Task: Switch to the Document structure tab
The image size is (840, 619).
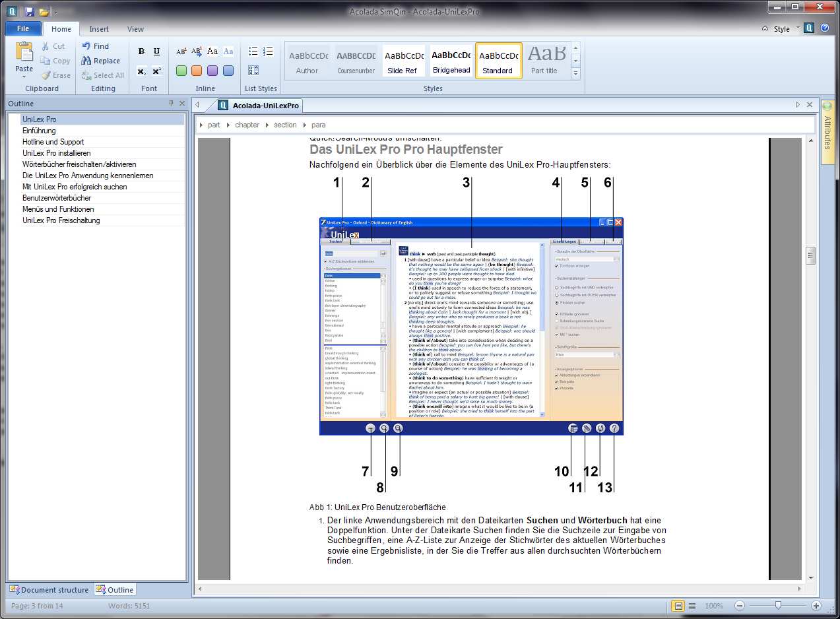Action: [x=49, y=590]
